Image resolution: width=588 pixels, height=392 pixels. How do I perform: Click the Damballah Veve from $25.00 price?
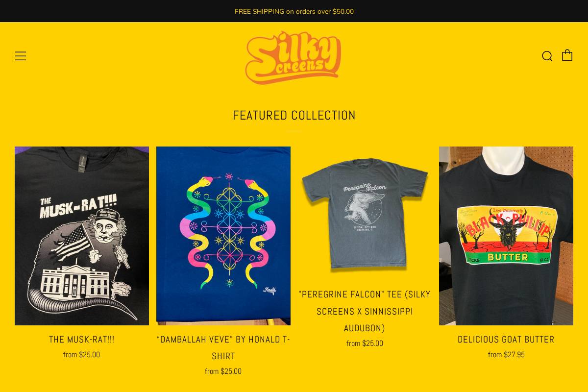coord(223,371)
